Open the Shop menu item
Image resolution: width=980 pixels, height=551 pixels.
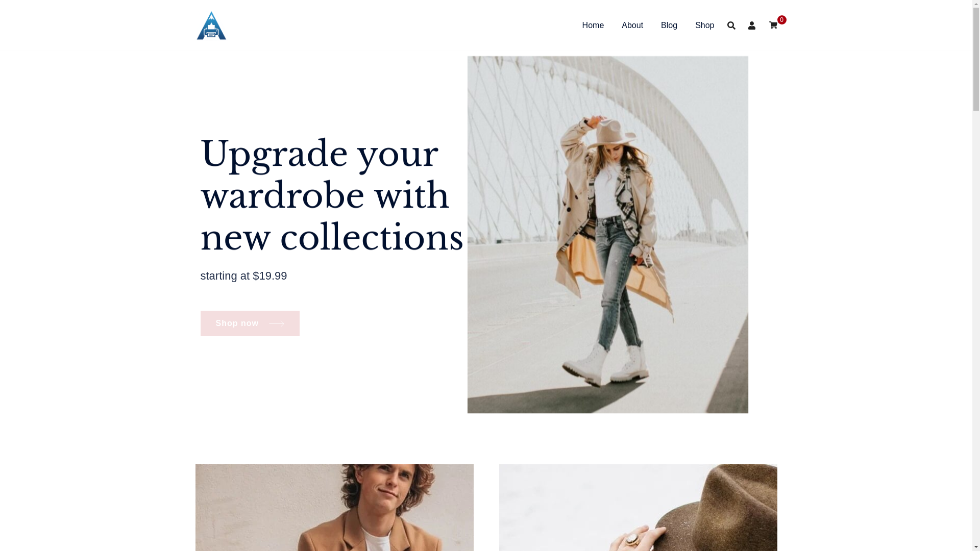click(704, 26)
